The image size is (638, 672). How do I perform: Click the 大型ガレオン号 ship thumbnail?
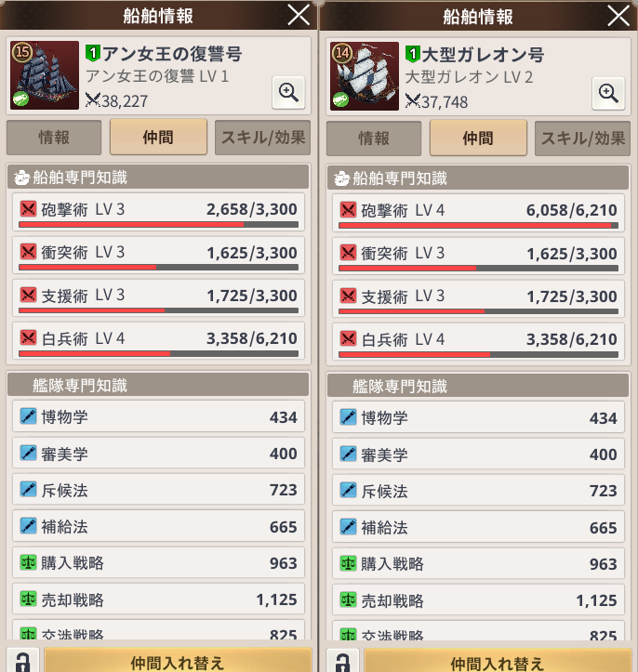[365, 76]
